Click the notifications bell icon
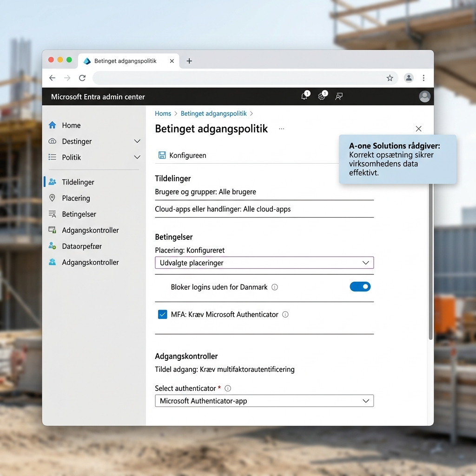Viewport: 476px width, 476px height. pyautogui.click(x=305, y=96)
